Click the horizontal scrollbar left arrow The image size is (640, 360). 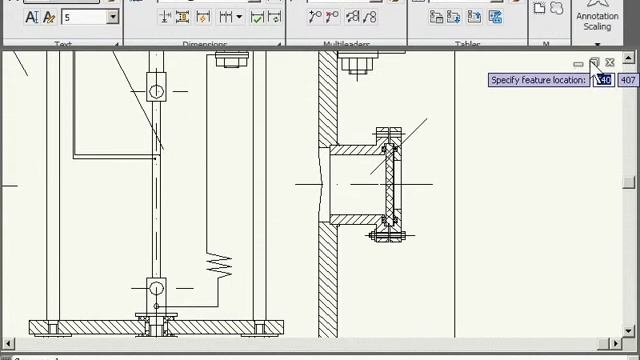click(x=8, y=343)
